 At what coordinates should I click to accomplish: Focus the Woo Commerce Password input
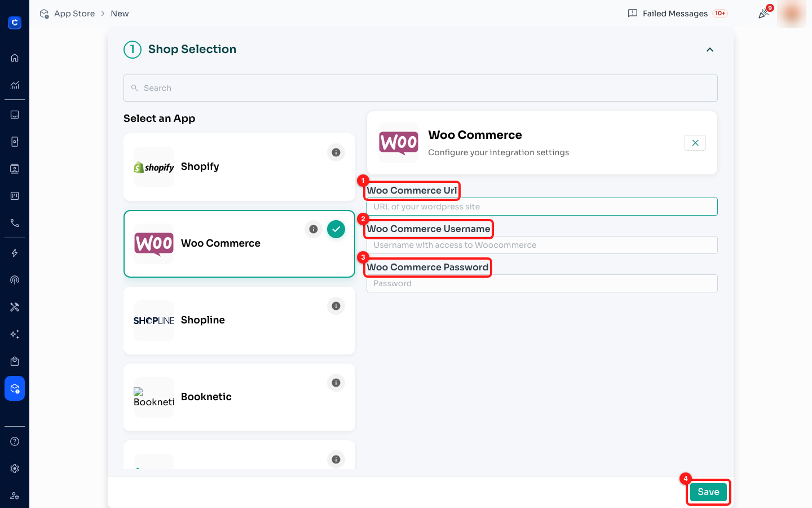tap(542, 283)
